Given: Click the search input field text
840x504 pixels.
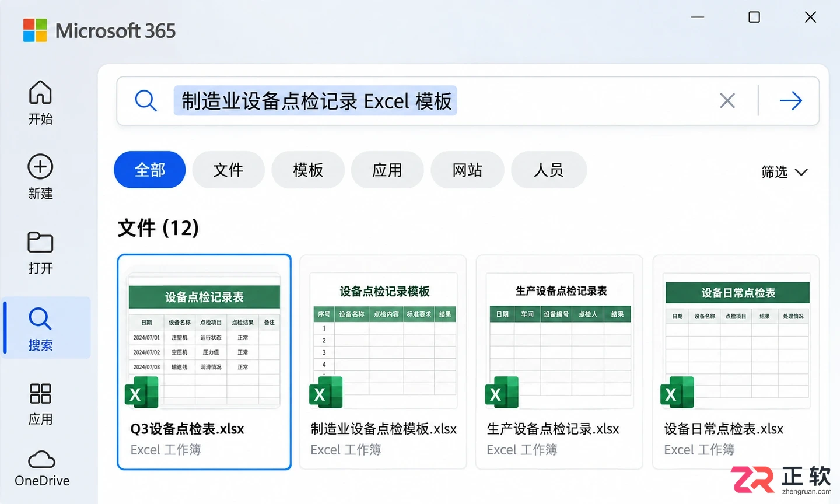Looking at the screenshot, I should click(x=316, y=101).
